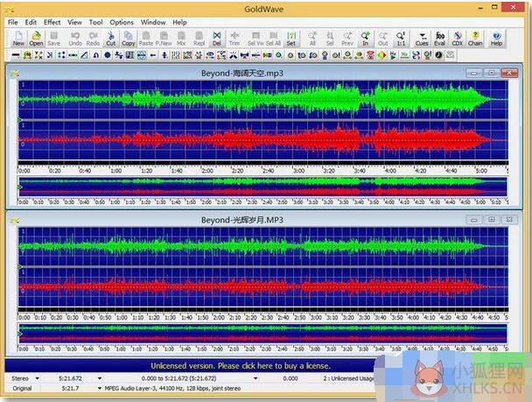Click the unlicensed version buy license banner

coord(241,366)
